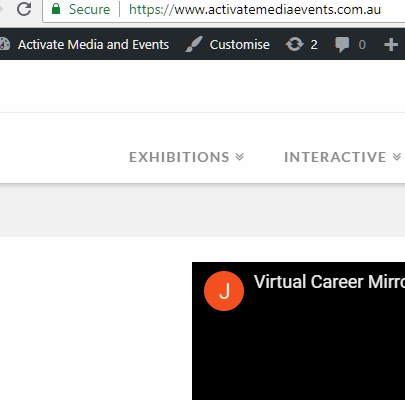This screenshot has width=405, height=400.
Task: Open the WordPress dashboard gauge icon
Action: [5, 44]
